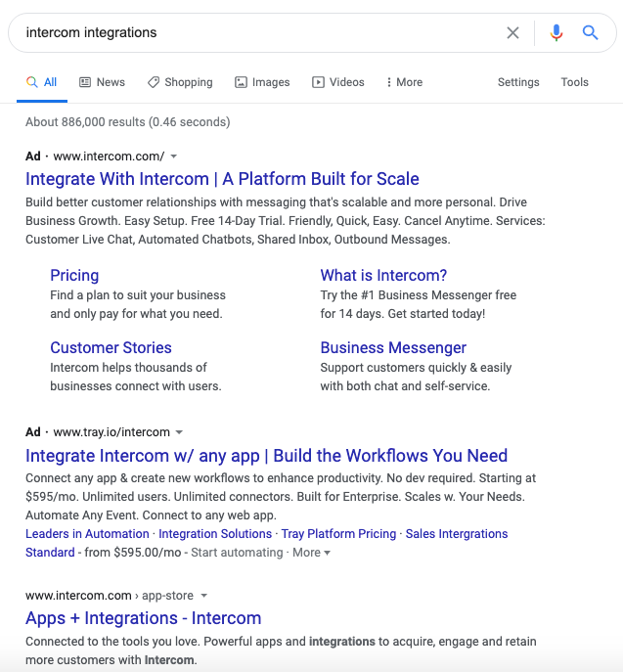Open the Leaders in Automation link

(87, 533)
